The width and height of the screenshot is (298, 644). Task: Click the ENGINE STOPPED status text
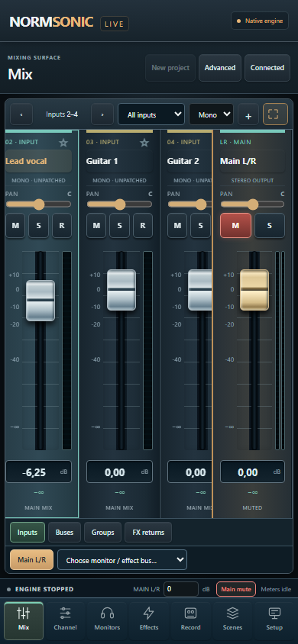(44, 589)
